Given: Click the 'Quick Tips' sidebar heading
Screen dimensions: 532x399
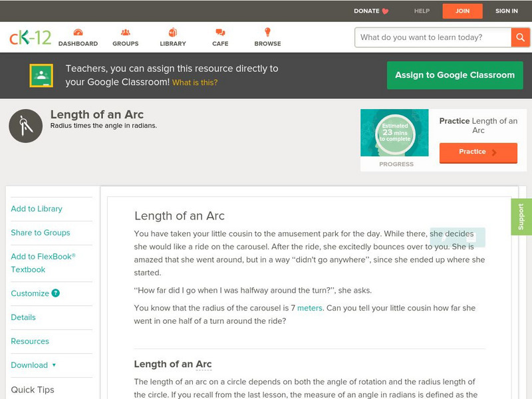Looking at the screenshot, I should click(x=33, y=390).
